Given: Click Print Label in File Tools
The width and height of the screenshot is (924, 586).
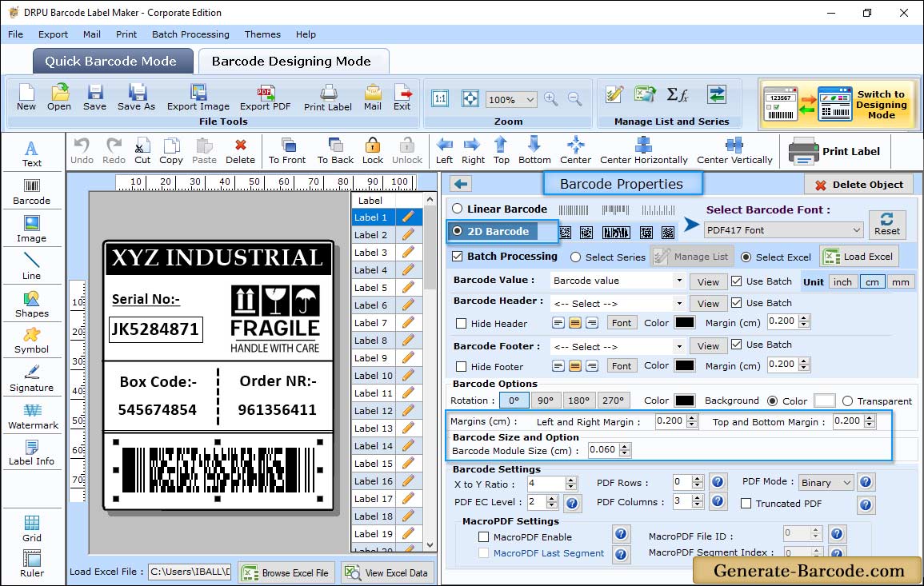Looking at the screenshot, I should point(328,98).
